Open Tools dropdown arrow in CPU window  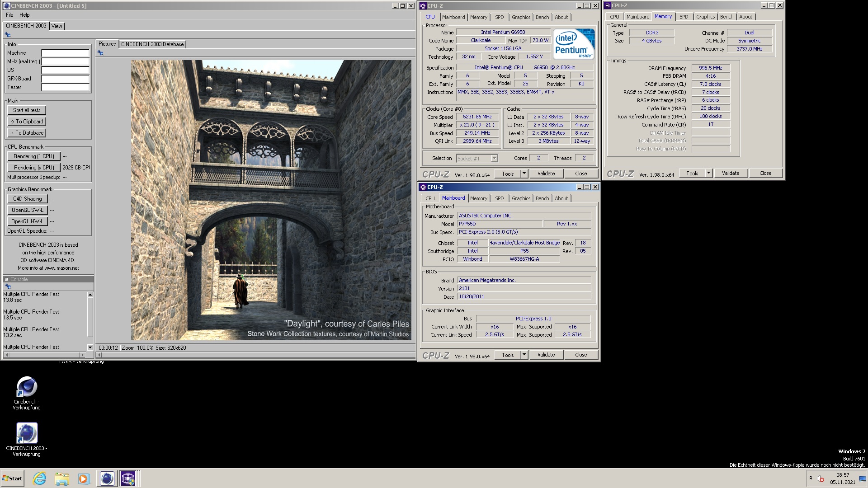click(x=524, y=174)
